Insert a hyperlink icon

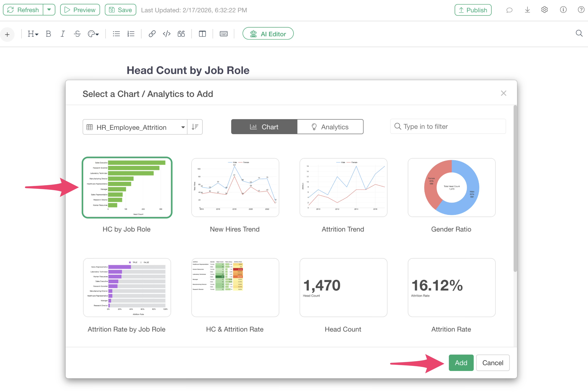[x=152, y=34]
